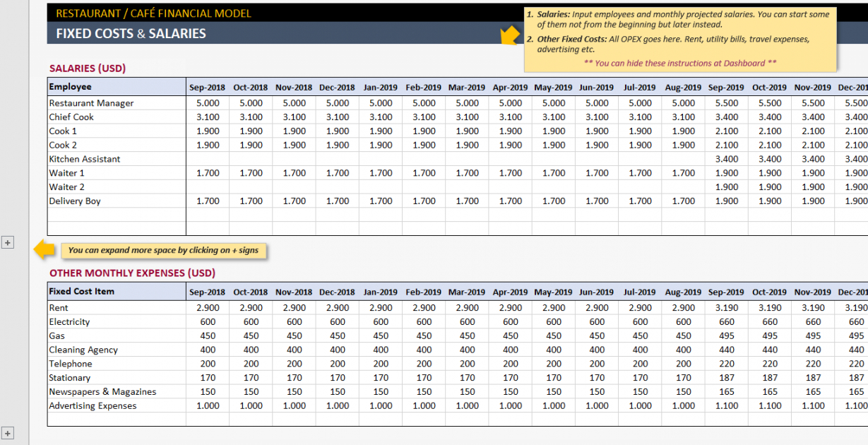Image resolution: width=868 pixels, height=445 pixels.
Task: Click the Fixed Costs & Salaries title bar
Action: (x=283, y=33)
